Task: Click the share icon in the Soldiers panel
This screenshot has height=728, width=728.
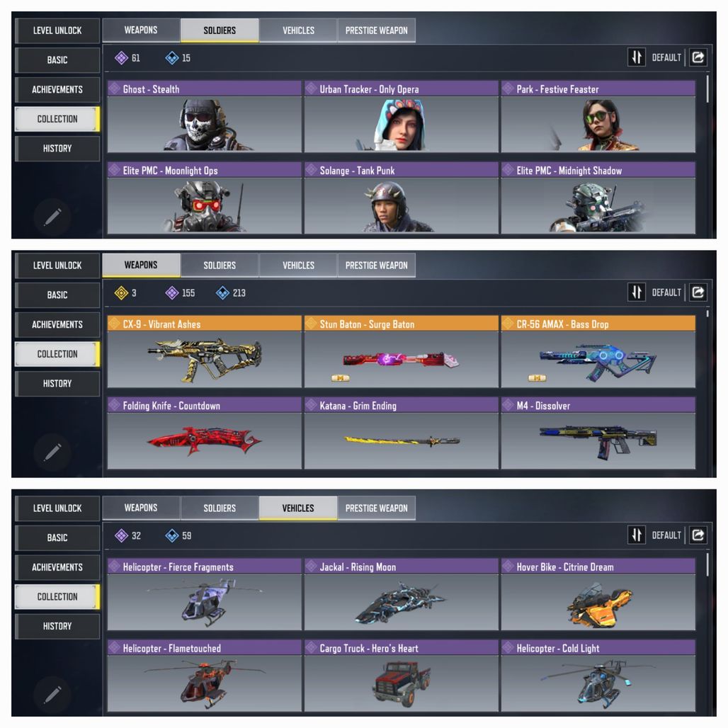Action: [x=698, y=57]
